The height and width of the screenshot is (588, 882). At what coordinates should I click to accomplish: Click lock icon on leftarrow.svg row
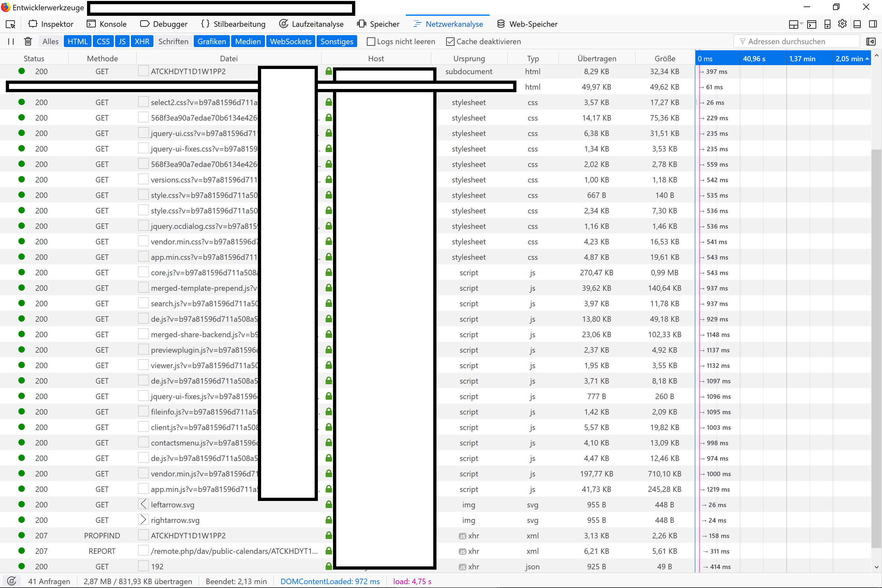(328, 505)
